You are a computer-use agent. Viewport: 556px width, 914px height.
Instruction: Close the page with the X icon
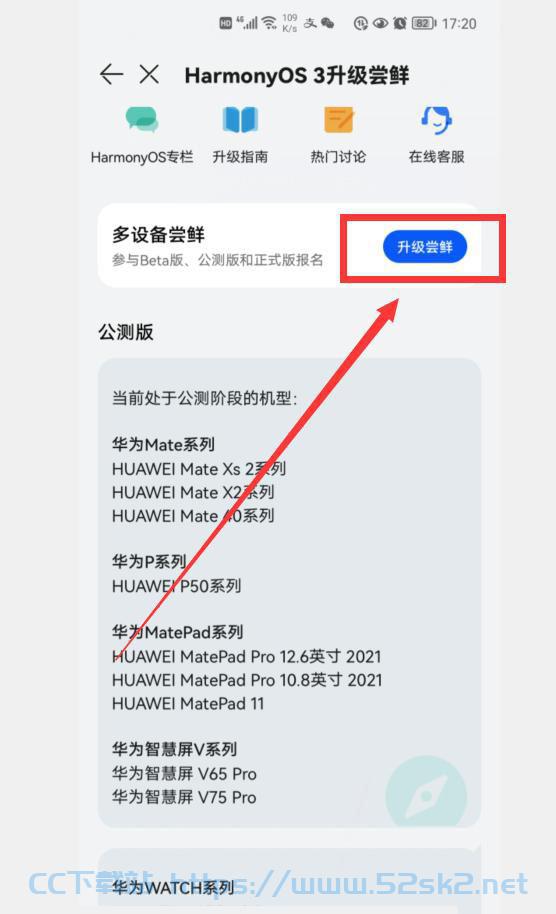149,75
